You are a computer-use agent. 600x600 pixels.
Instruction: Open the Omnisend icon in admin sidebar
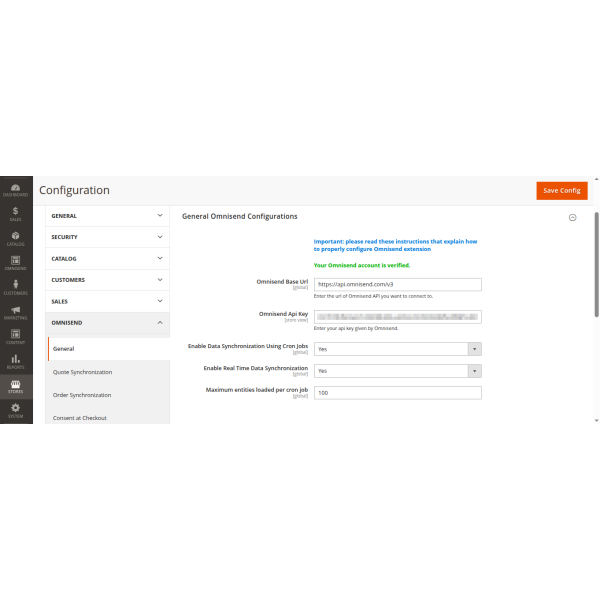coord(16,263)
